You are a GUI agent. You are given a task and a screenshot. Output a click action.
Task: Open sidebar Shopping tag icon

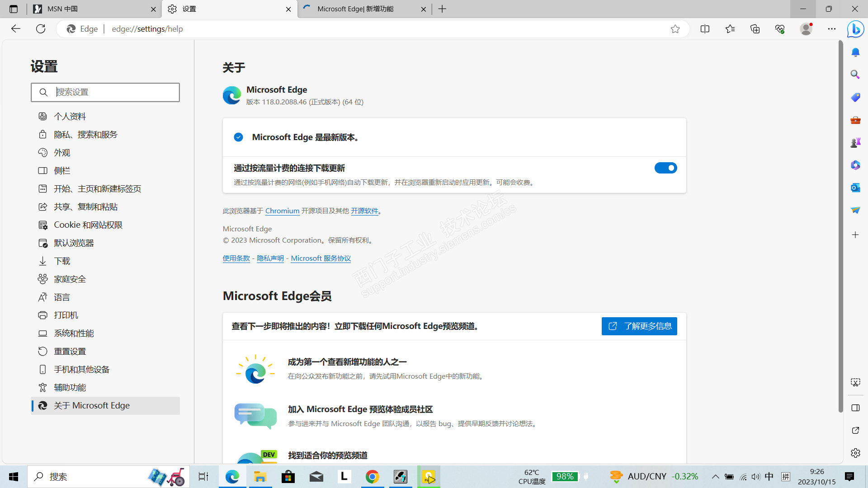point(855,97)
